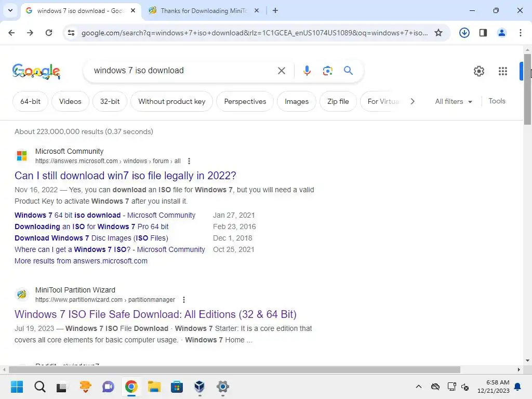
Task: Bookmark this page with the star icon
Action: [438, 33]
